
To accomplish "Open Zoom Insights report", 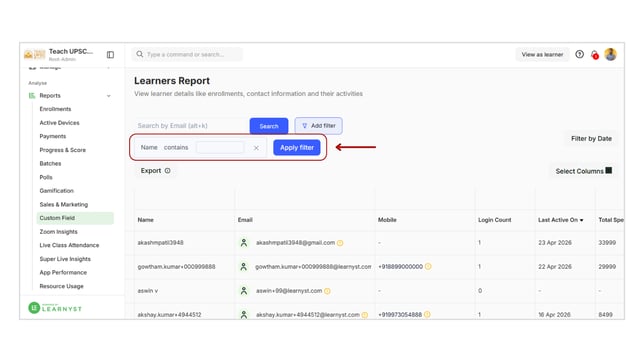I will [x=58, y=232].
